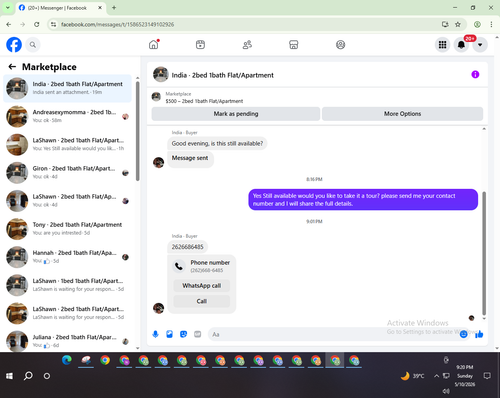Choose a sticker icon
500x398 pixels.
click(x=183, y=334)
